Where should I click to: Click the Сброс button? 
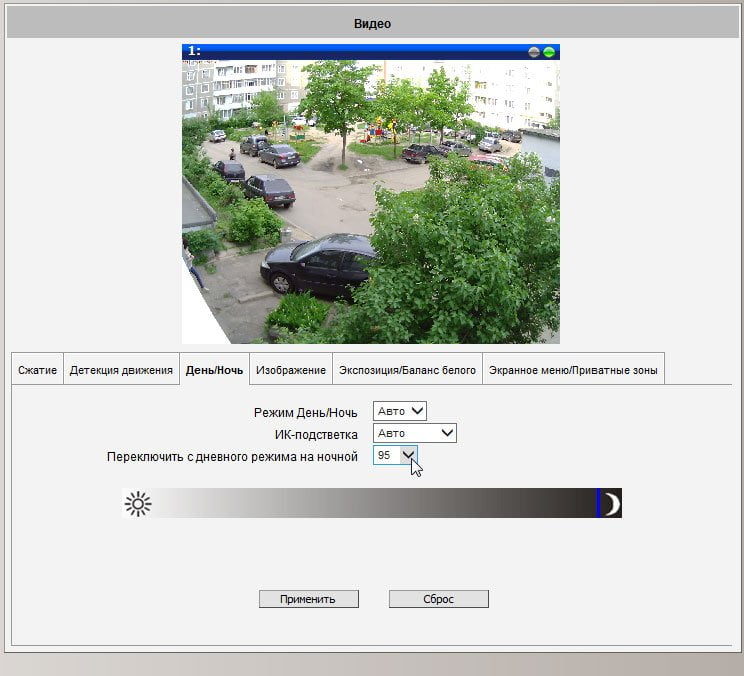pos(439,599)
